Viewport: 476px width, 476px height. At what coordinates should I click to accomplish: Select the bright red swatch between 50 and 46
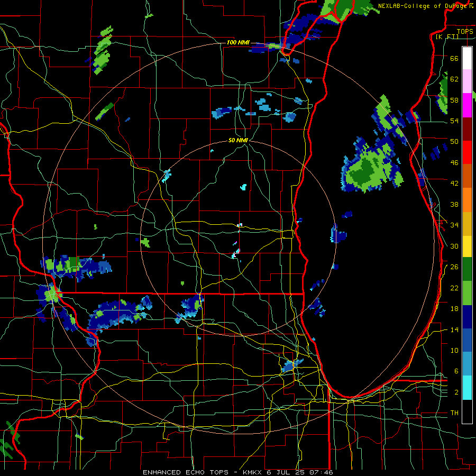467,152
